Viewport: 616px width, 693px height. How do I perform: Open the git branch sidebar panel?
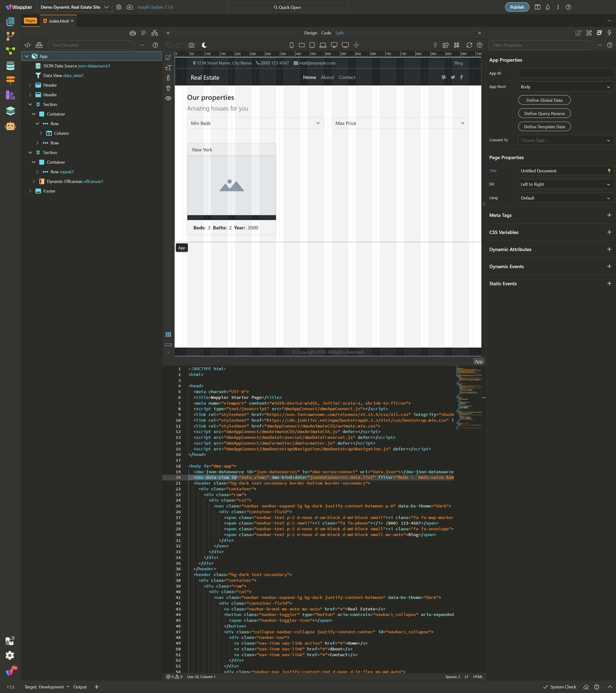(x=11, y=36)
